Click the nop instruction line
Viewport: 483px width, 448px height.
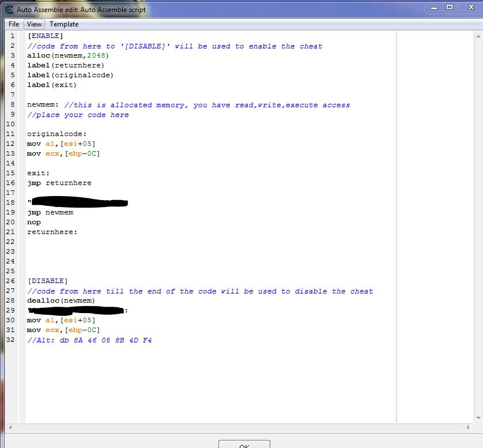pos(33,222)
